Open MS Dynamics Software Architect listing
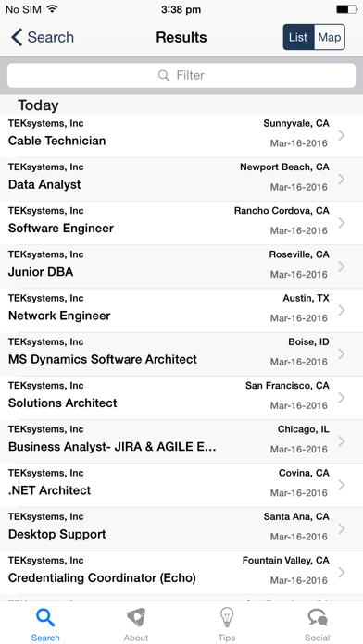 181,354
